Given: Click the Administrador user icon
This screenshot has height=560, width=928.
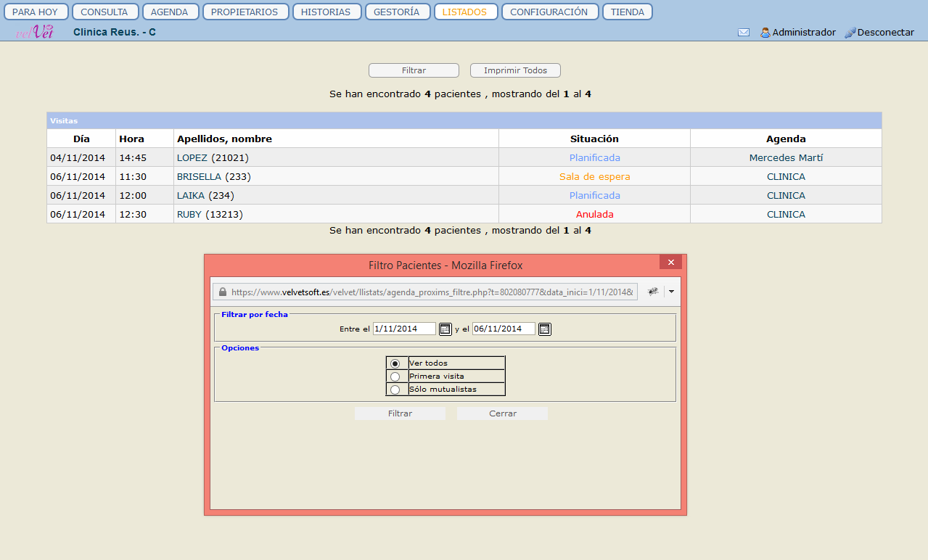Looking at the screenshot, I should tap(765, 33).
